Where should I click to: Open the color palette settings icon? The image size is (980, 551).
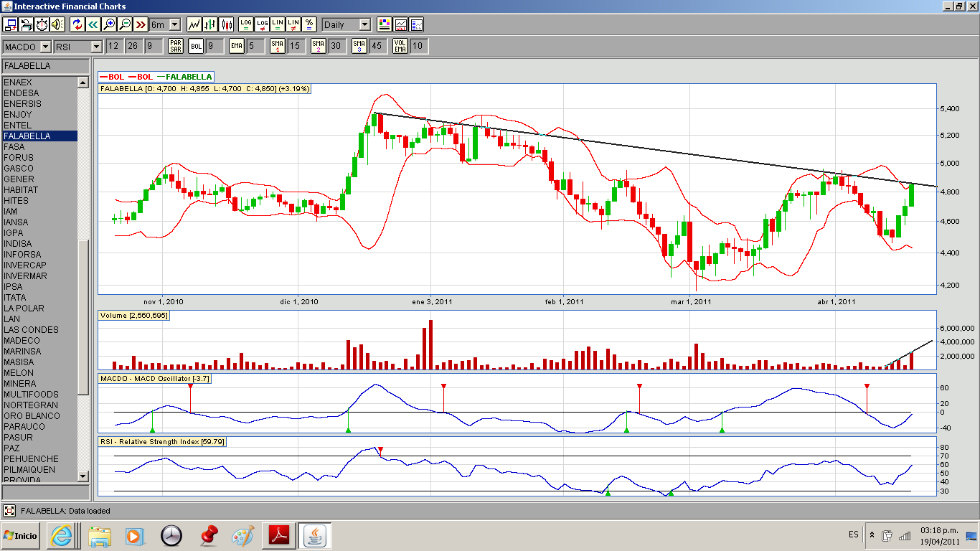point(385,24)
